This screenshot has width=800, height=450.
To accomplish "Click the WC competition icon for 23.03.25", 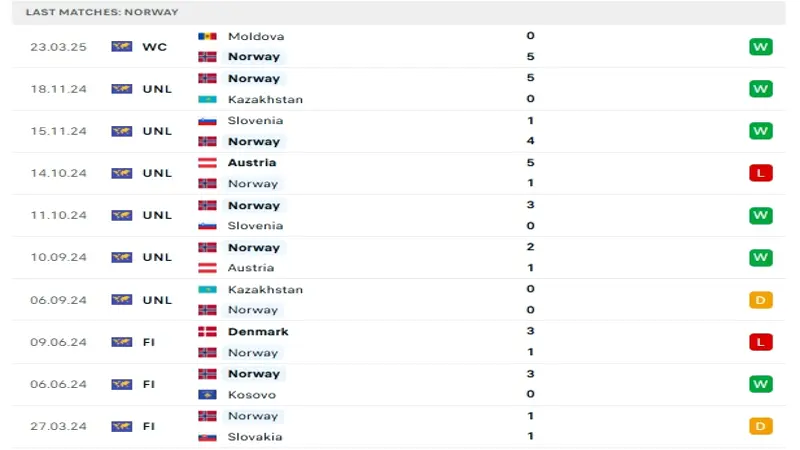I will click(x=121, y=47).
